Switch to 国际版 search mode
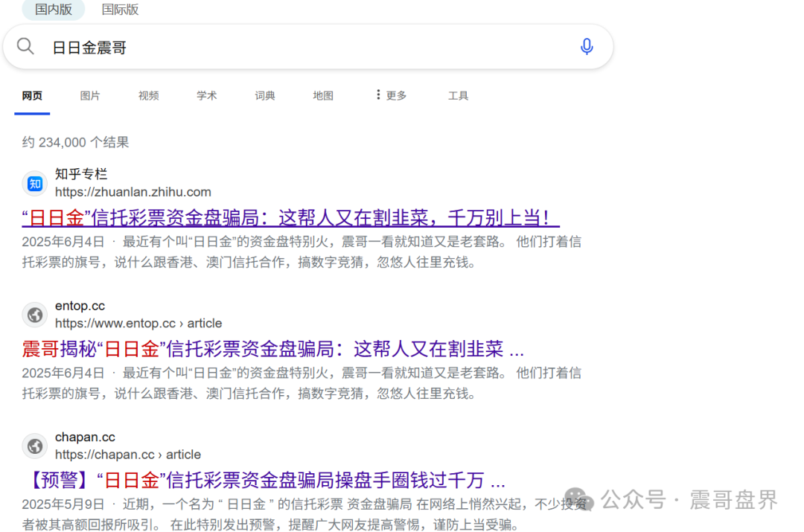This screenshot has width=804, height=532. point(120,10)
